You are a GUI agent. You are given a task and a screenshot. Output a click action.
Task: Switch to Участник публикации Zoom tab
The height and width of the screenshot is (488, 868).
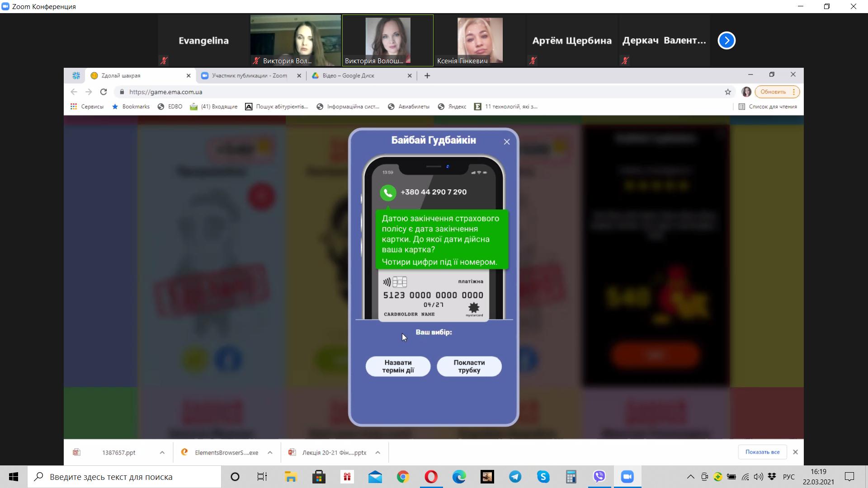point(249,75)
